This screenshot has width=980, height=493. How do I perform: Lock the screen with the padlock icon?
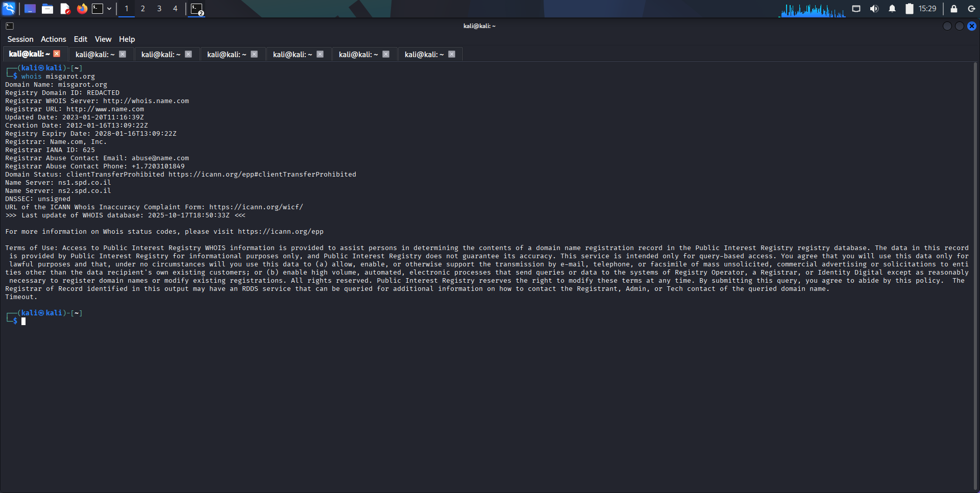click(953, 9)
